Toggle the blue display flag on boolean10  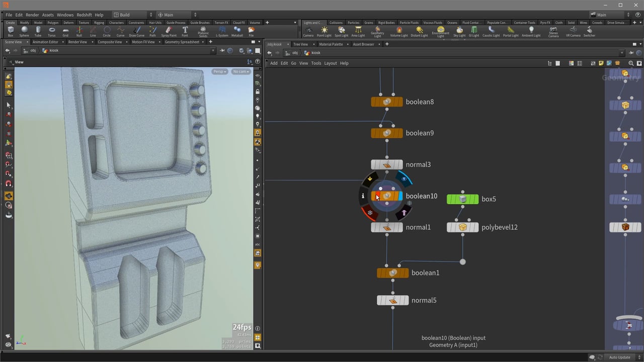(400, 196)
